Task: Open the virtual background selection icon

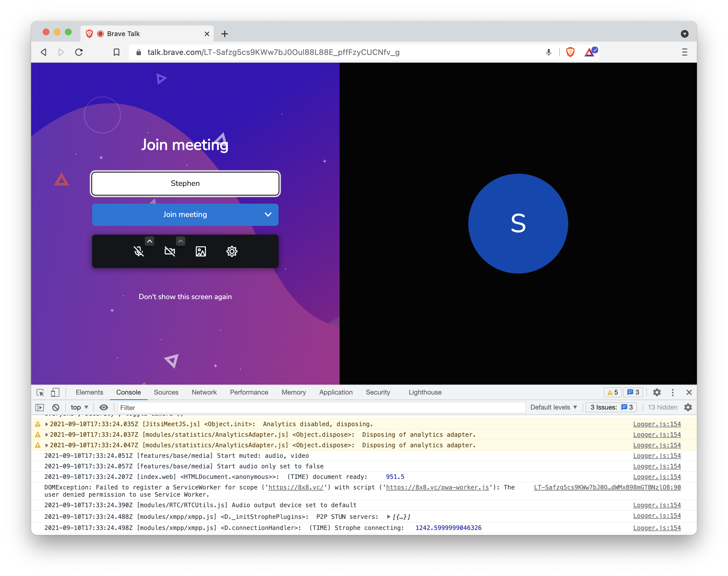Action: click(200, 251)
